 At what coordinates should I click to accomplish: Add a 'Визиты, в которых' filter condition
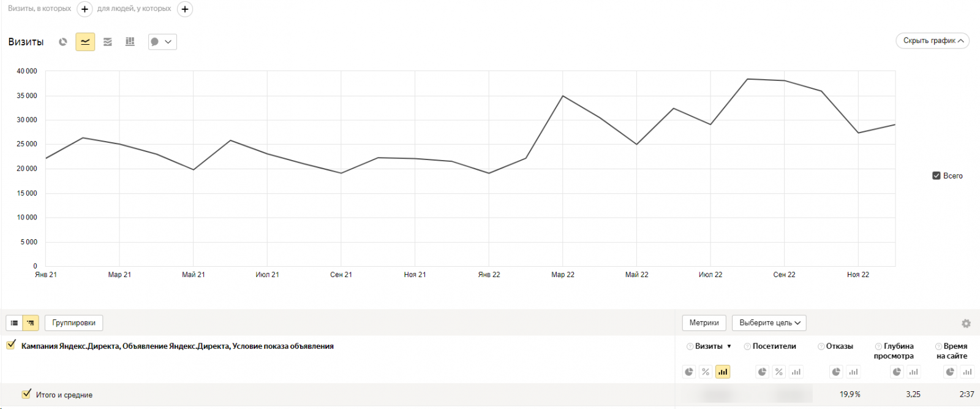pos(85,9)
